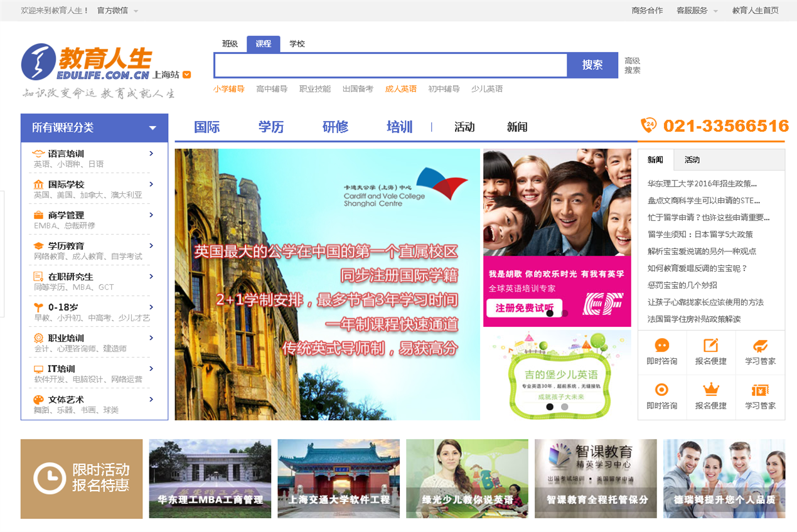Open the 商务合作 top link
Viewport: 797px width, 532px height.
(x=647, y=11)
